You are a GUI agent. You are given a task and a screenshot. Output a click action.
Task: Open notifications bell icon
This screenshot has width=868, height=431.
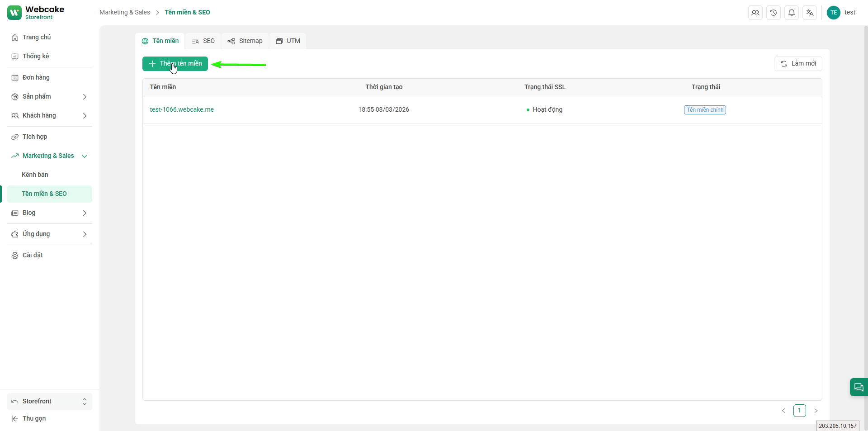pos(792,13)
